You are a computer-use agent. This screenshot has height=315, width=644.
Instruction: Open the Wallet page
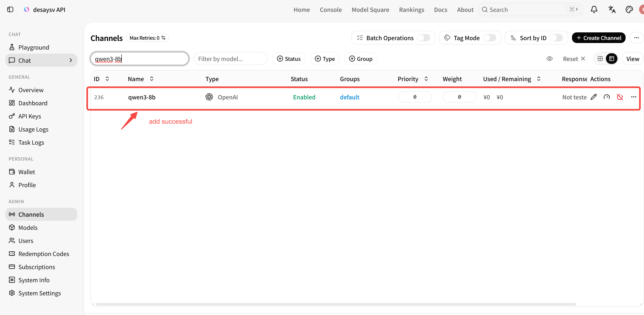click(41, 172)
